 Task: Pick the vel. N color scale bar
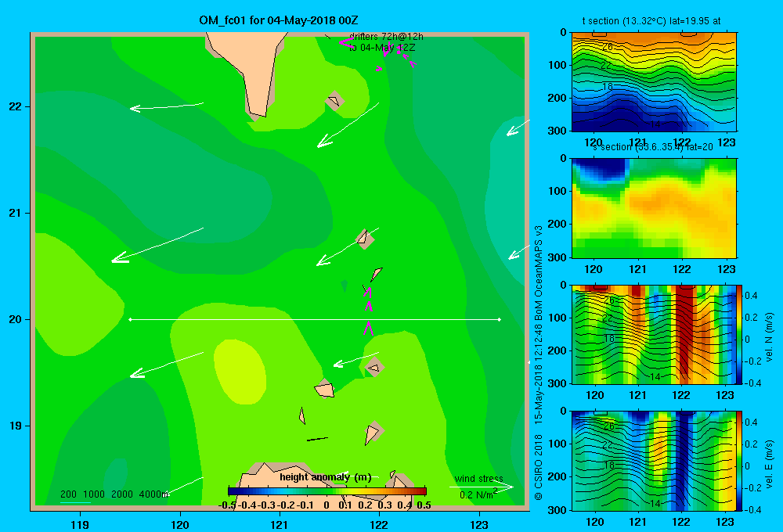coord(740,334)
